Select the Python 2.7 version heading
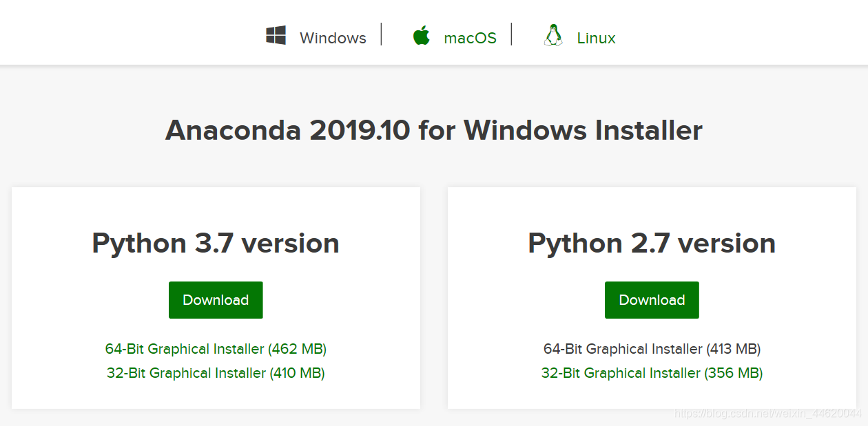The height and width of the screenshot is (426, 868). 652,243
